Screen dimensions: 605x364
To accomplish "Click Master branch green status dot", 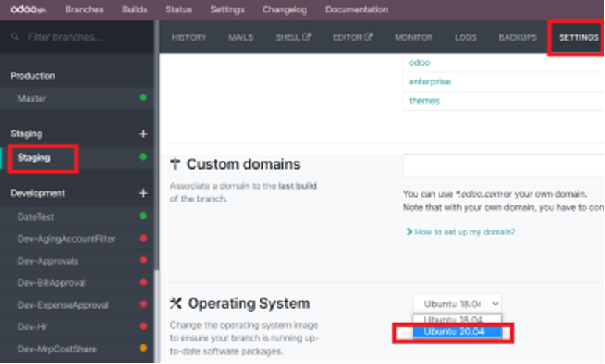I will point(143,98).
